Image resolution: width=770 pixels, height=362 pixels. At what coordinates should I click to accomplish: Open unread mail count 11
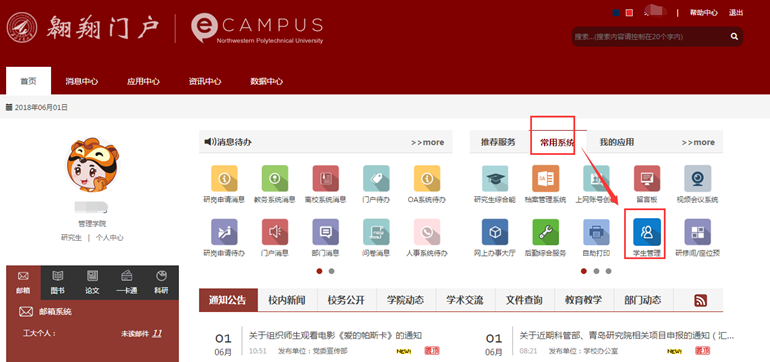(157, 334)
